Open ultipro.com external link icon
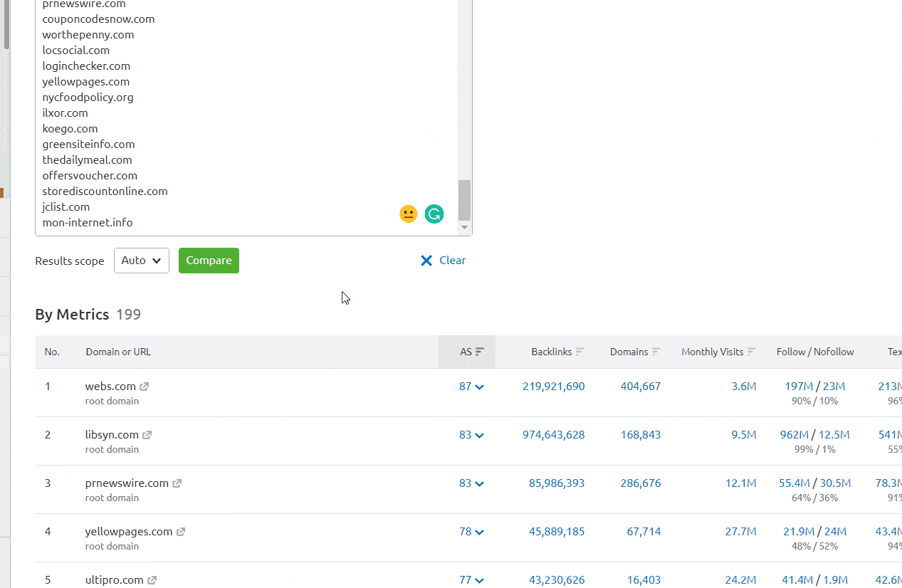 (x=152, y=580)
